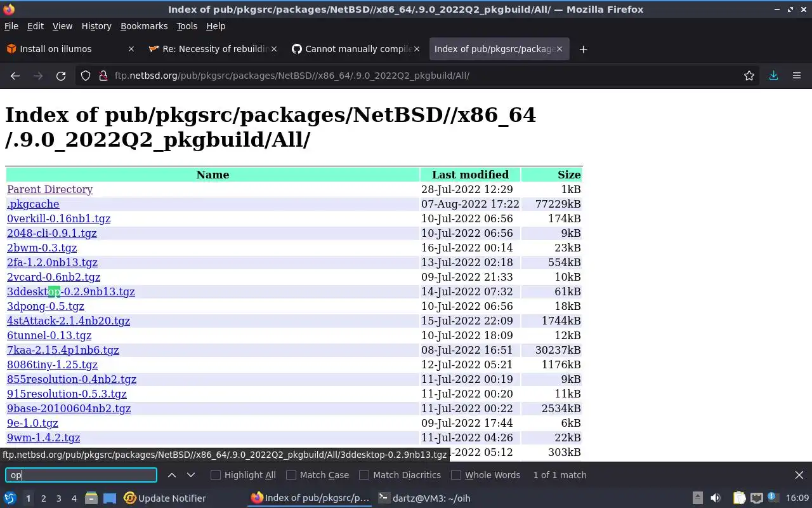The image size is (812, 508).
Task: Click the URL address bar
Action: 419,76
